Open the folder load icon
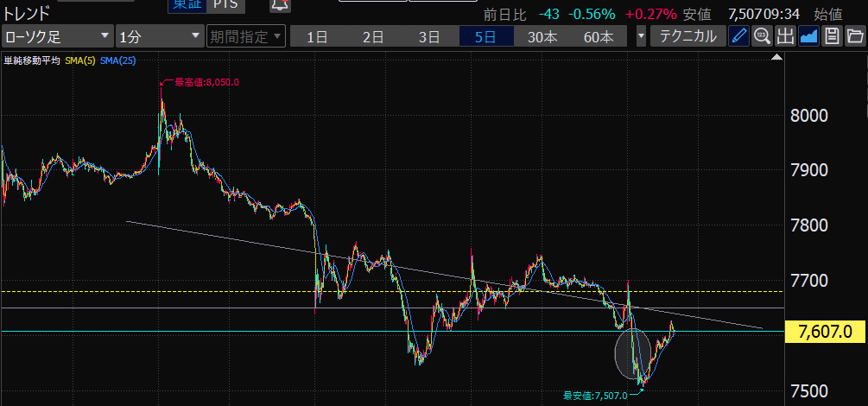The image size is (868, 406). click(854, 36)
